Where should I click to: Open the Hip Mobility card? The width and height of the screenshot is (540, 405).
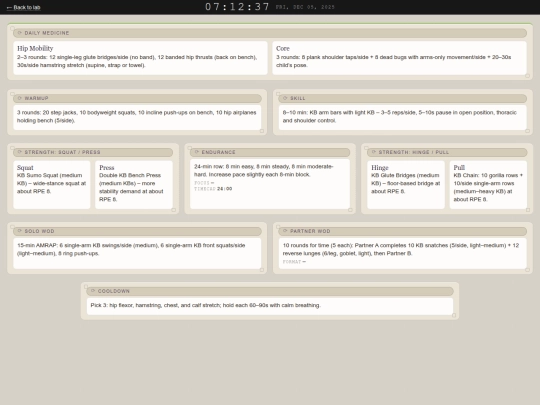pos(140,58)
